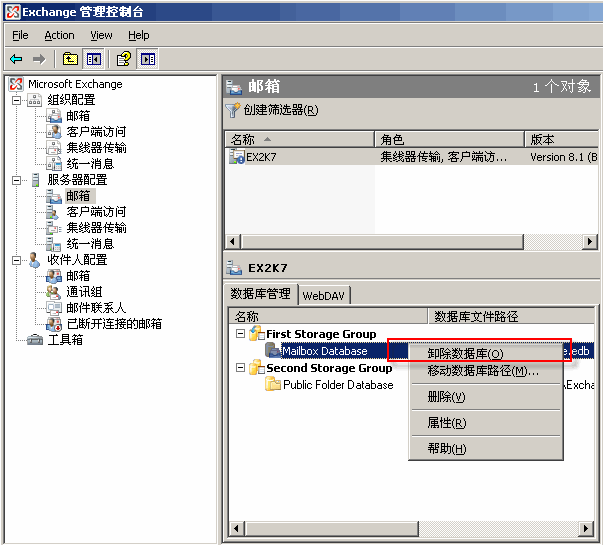Choose 帮助(H) from context menu
The width and height of the screenshot is (603, 545).
485,448
